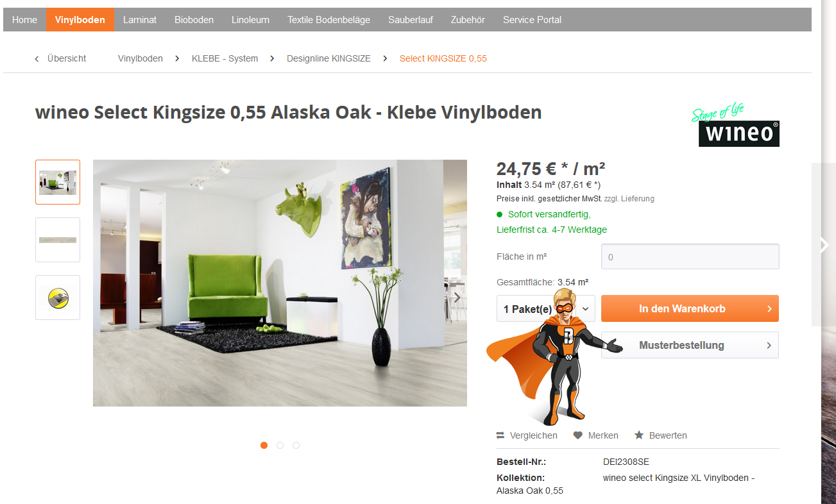Open KLEBE - System breadcrumb

click(x=225, y=58)
